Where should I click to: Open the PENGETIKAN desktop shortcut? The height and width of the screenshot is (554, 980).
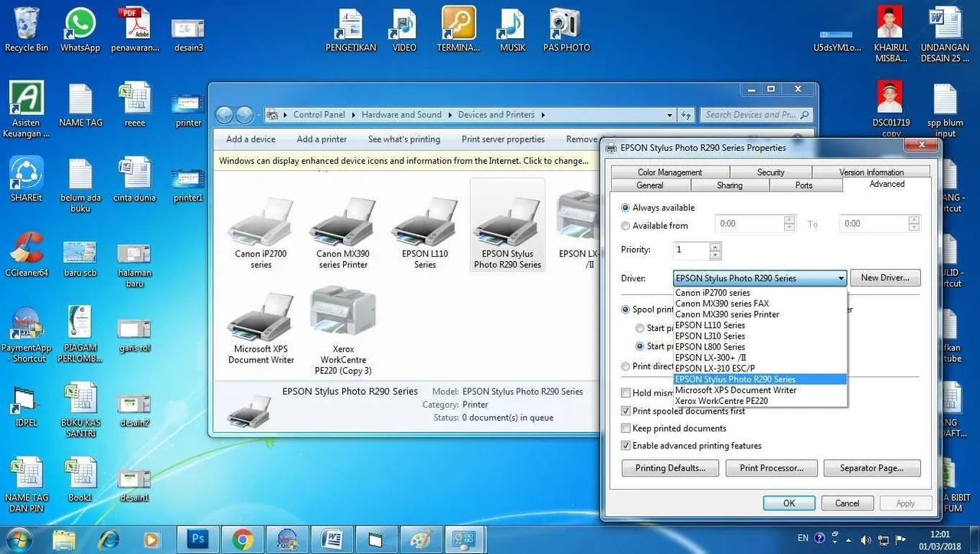pos(351,29)
